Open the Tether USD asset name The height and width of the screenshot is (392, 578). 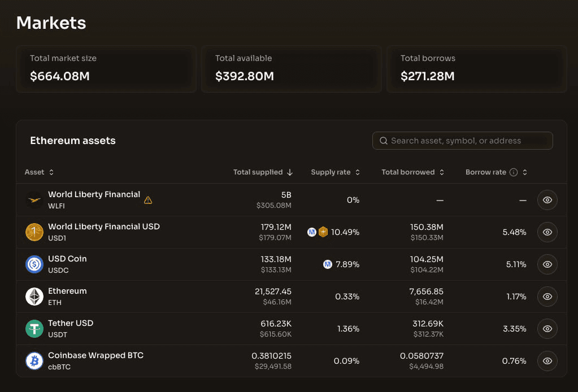pos(71,323)
